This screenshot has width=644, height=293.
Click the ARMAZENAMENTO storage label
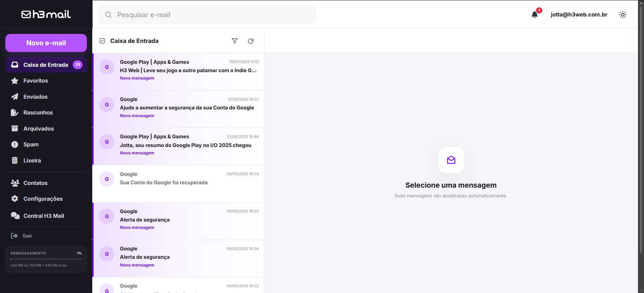[x=28, y=253]
